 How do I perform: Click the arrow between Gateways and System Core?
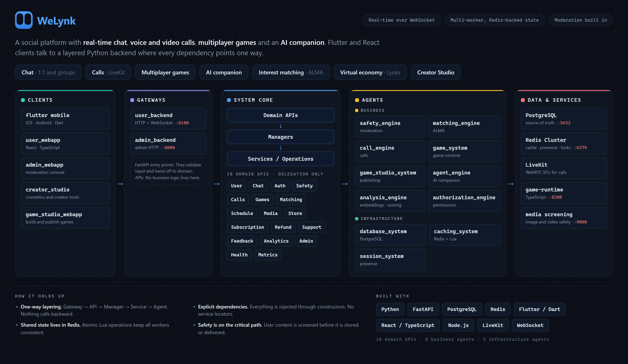click(217, 184)
